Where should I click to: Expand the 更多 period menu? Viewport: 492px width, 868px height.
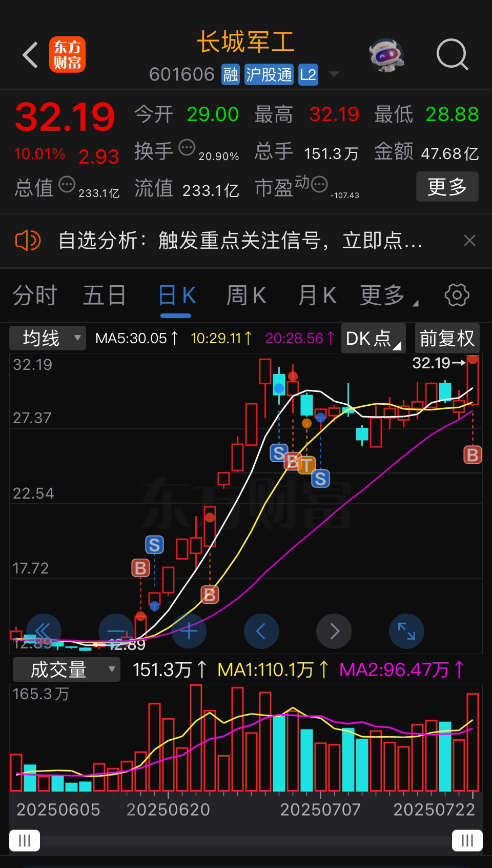point(388,295)
